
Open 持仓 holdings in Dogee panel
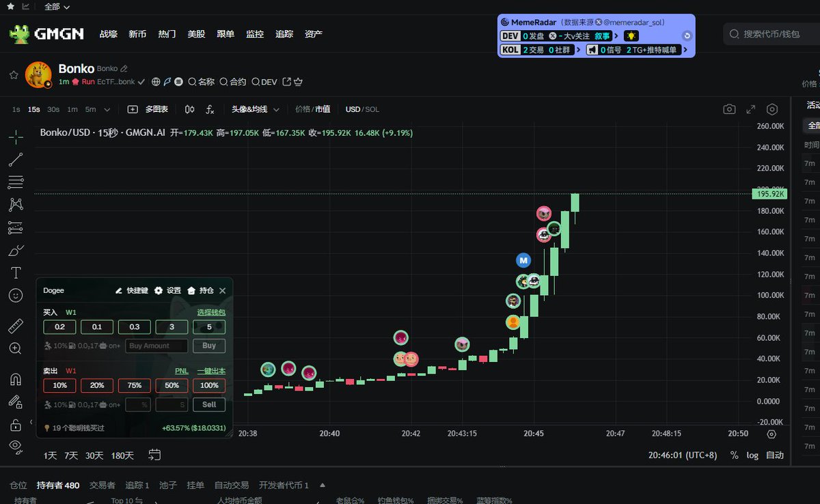[x=200, y=290]
